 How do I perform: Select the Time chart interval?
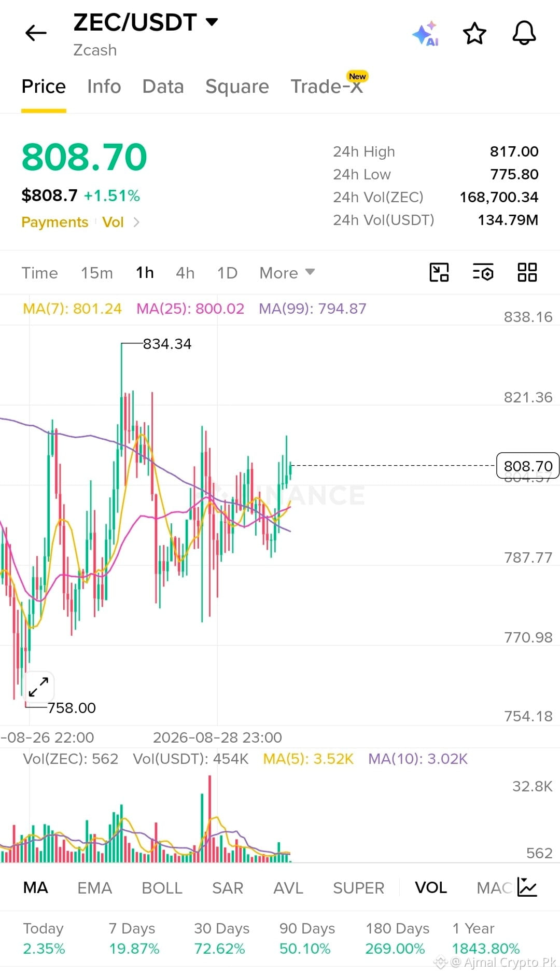tap(40, 273)
